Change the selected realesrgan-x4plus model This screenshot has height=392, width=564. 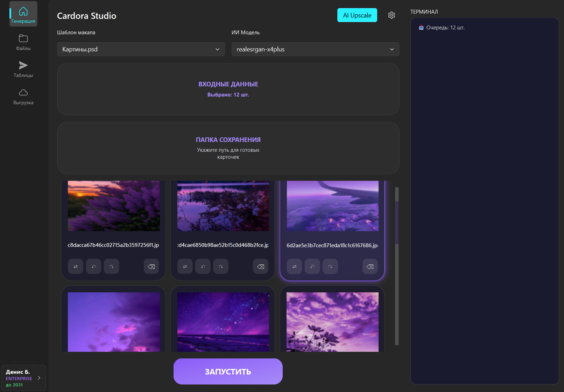[315, 49]
